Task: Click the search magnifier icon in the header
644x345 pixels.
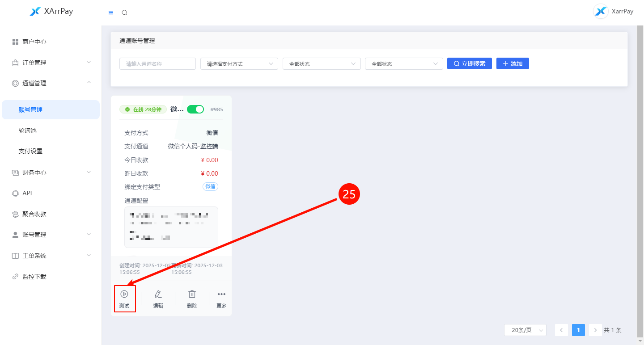Action: pyautogui.click(x=124, y=13)
